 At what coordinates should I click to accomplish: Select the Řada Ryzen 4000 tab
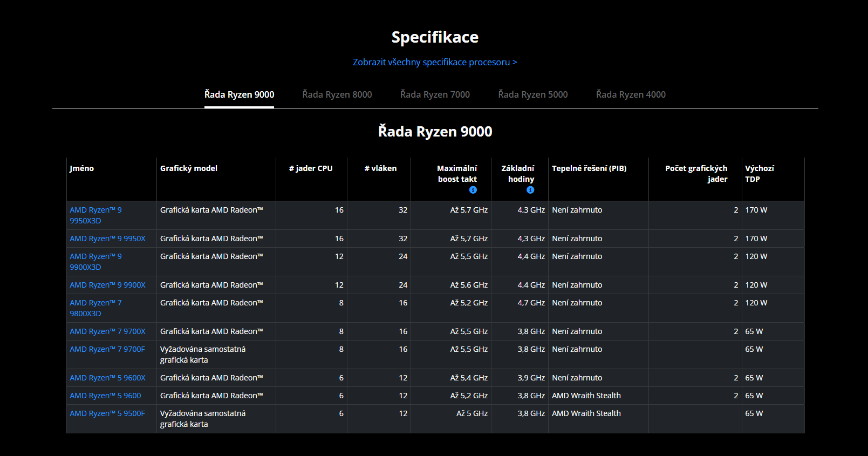[631, 94]
